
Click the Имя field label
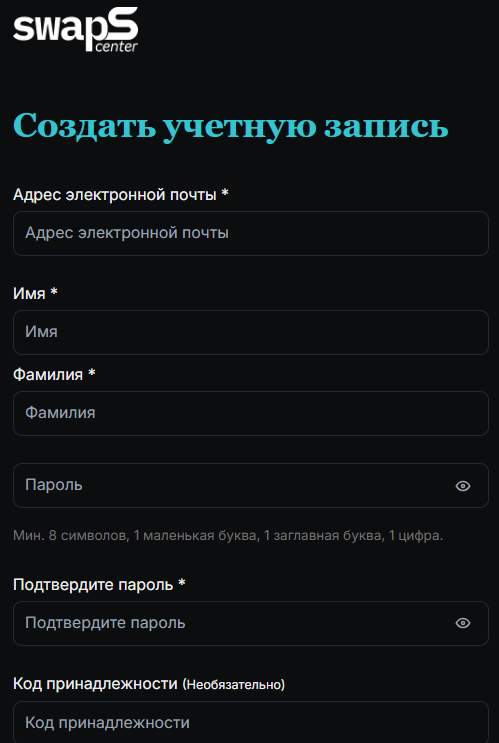tap(29, 293)
